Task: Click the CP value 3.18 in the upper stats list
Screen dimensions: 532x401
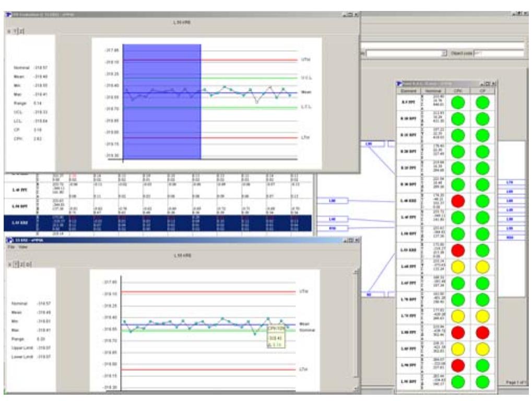Action: [38, 130]
